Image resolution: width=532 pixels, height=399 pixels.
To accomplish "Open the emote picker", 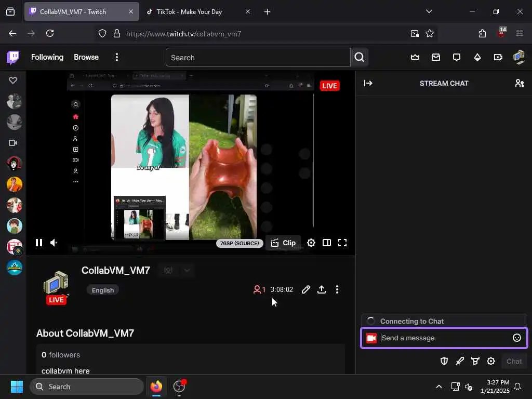I will coord(517,338).
